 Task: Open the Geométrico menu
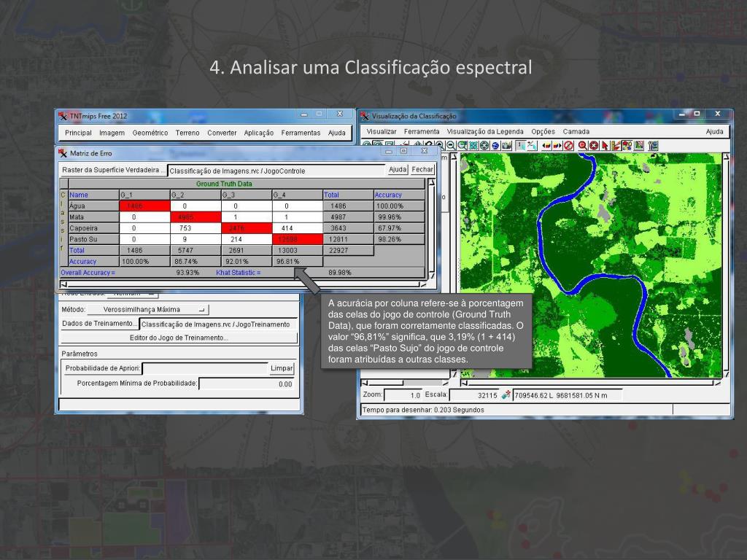tap(150, 133)
